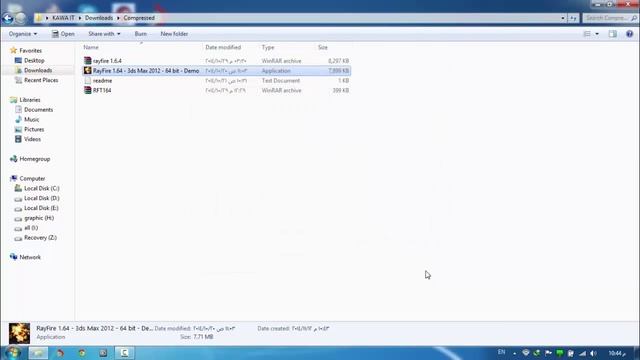Click the Camtasia C icon on taskbar
This screenshot has width=640, height=360.
pos(124,353)
